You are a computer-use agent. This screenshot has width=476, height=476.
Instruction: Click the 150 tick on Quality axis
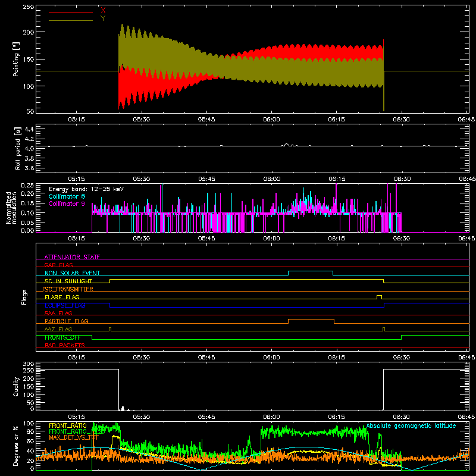pyautogui.click(x=29, y=387)
